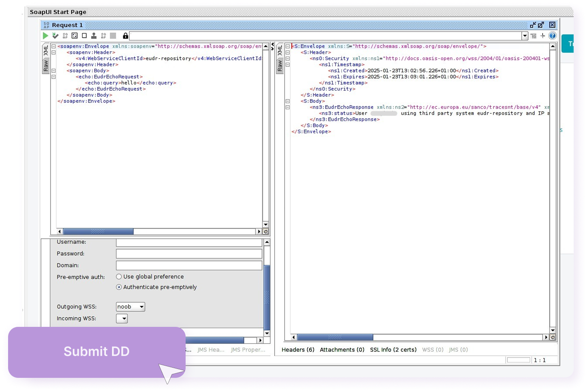Click the endpoint address field
Image resolution: width=588 pixels, height=392 pixels.
[x=326, y=36]
